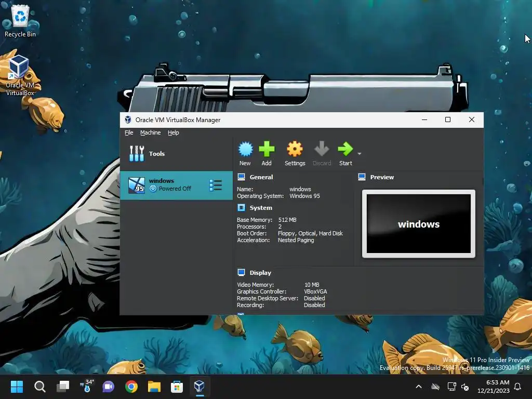Click the General section header

tap(261, 177)
